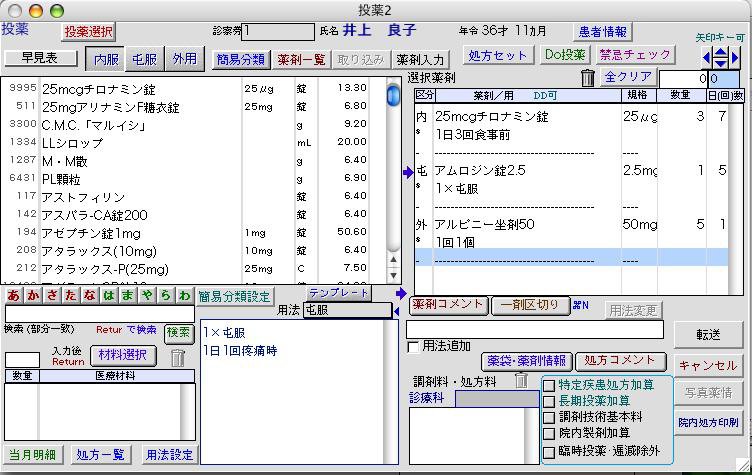Click 処方セット button
This screenshot has width=752, height=475.
498,55
